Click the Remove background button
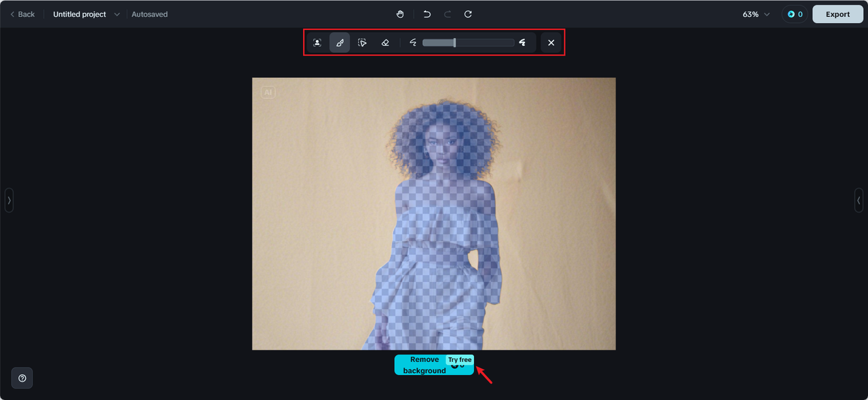 tap(434, 365)
